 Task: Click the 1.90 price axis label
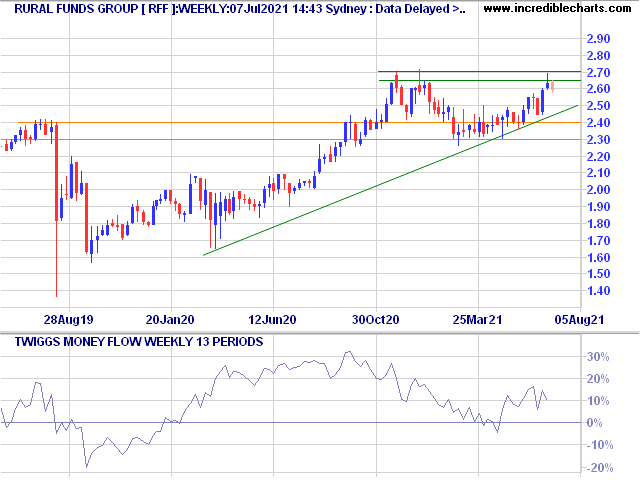[598, 207]
